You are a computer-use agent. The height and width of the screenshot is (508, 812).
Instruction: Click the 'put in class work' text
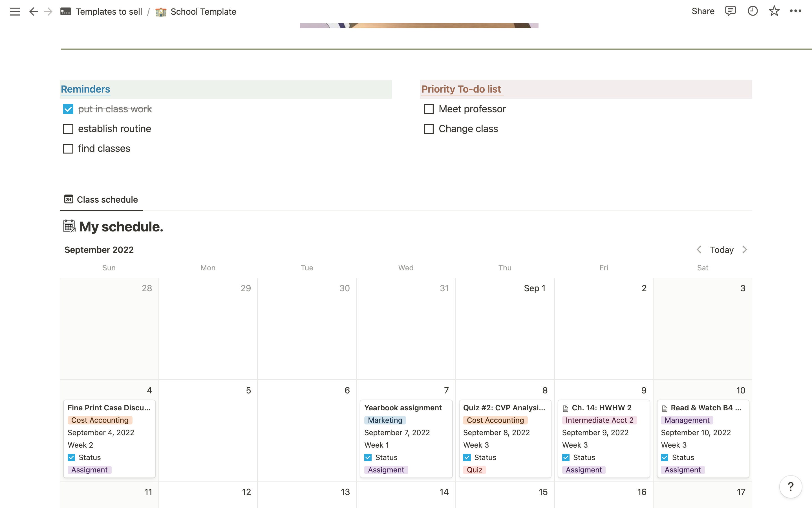(115, 109)
